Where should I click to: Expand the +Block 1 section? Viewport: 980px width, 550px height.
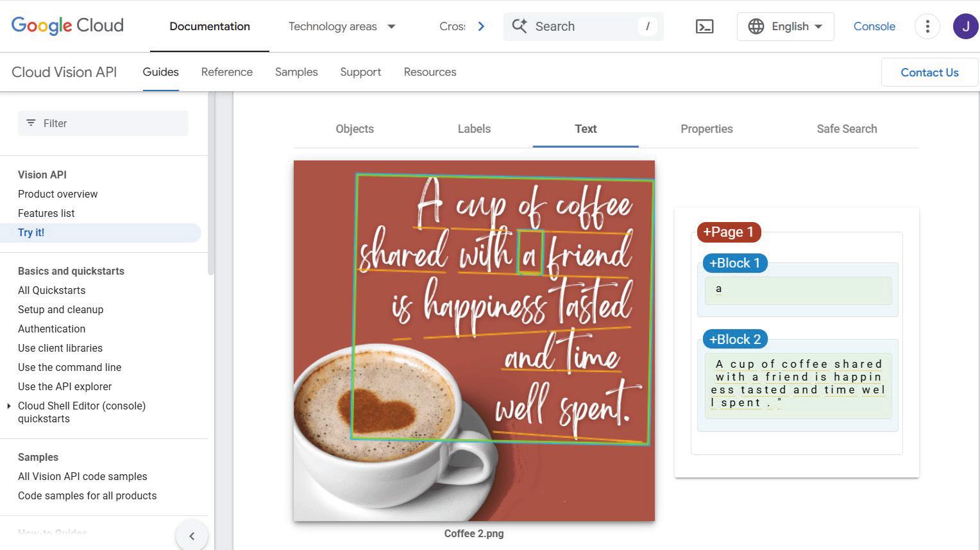(x=735, y=263)
